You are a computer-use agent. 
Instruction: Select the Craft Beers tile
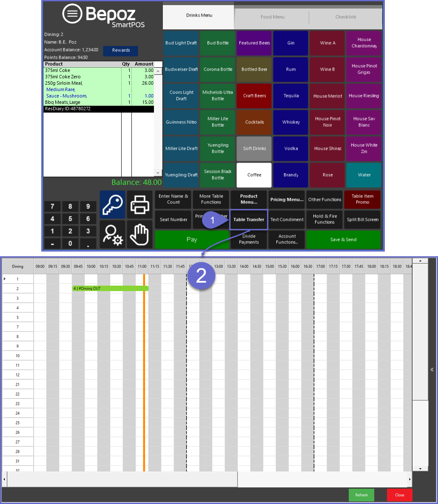click(x=254, y=96)
